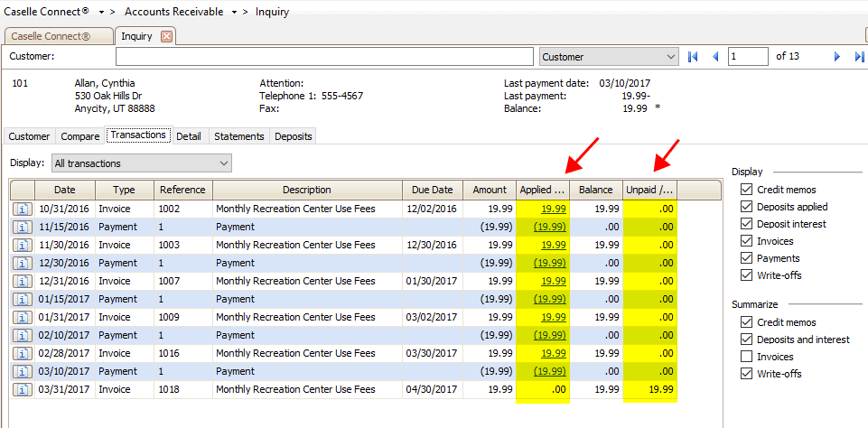Viewport: 868px width, 428px height.
Task: Uncheck Credit memos under Display
Action: (x=746, y=190)
